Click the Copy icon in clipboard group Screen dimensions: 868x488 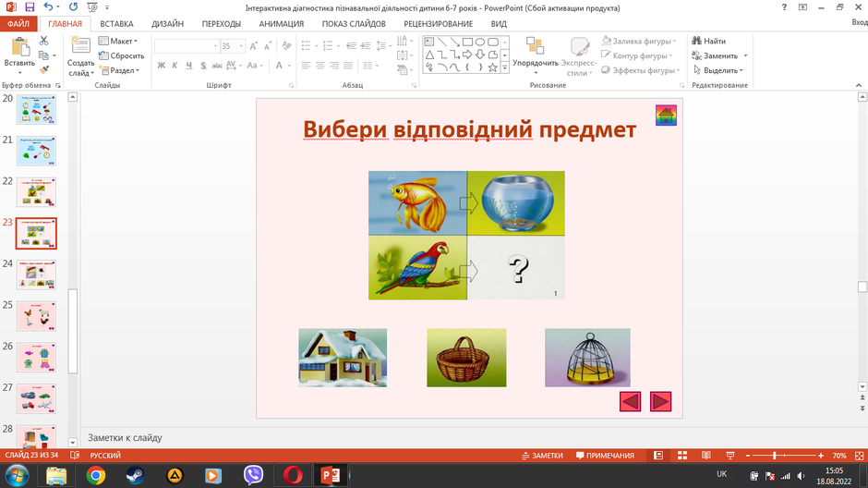43,55
